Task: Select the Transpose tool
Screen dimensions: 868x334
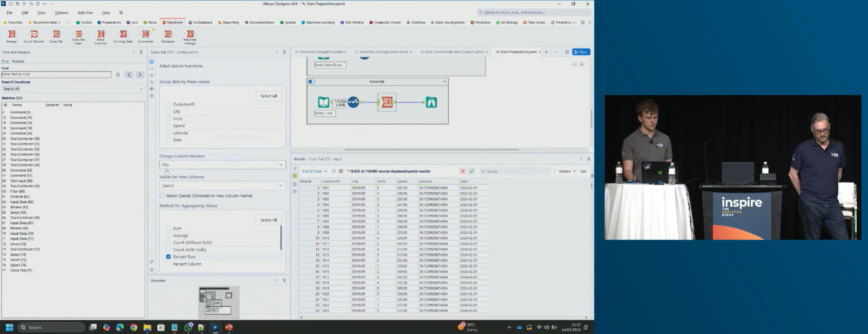Action: tap(168, 36)
